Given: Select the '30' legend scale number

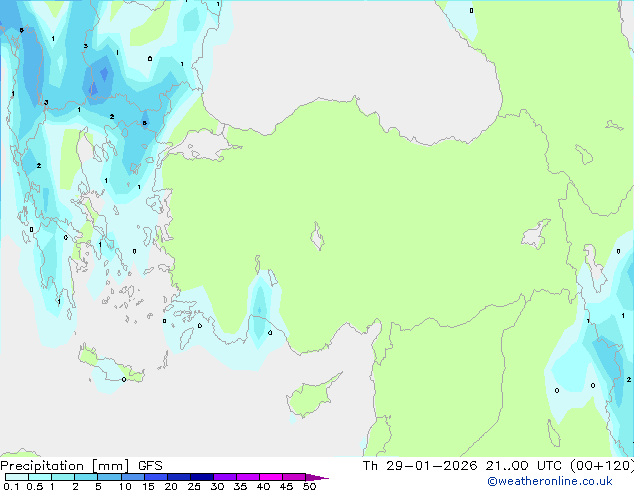Looking at the screenshot, I should [217, 486].
